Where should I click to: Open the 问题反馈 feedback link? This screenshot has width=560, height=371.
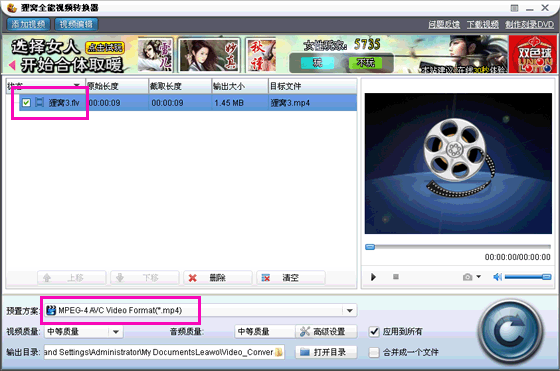(444, 24)
